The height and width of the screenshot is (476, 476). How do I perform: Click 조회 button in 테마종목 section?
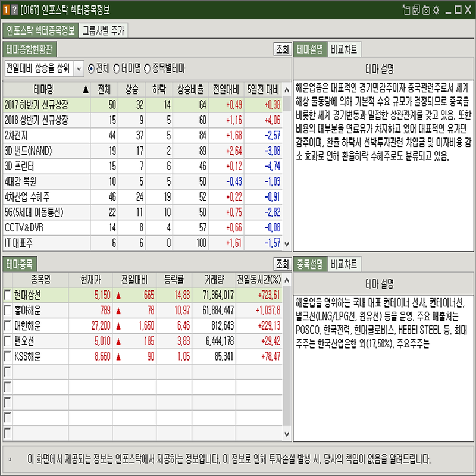coord(282,264)
